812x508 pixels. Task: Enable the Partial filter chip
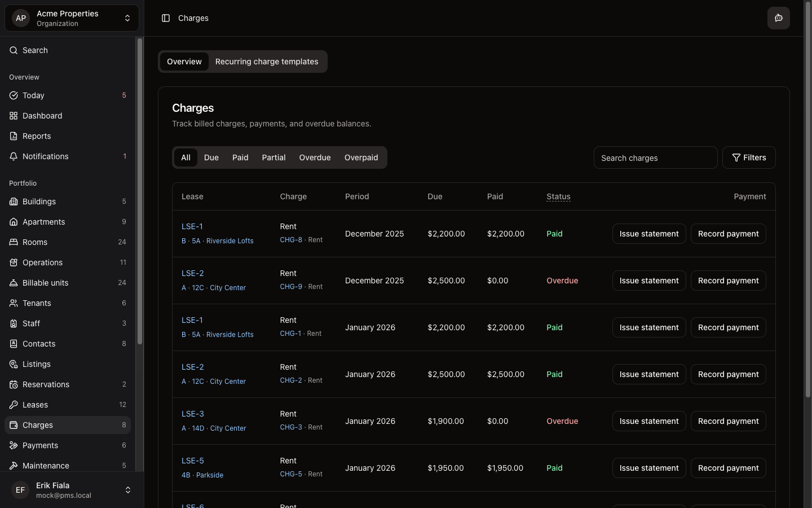[x=273, y=157]
